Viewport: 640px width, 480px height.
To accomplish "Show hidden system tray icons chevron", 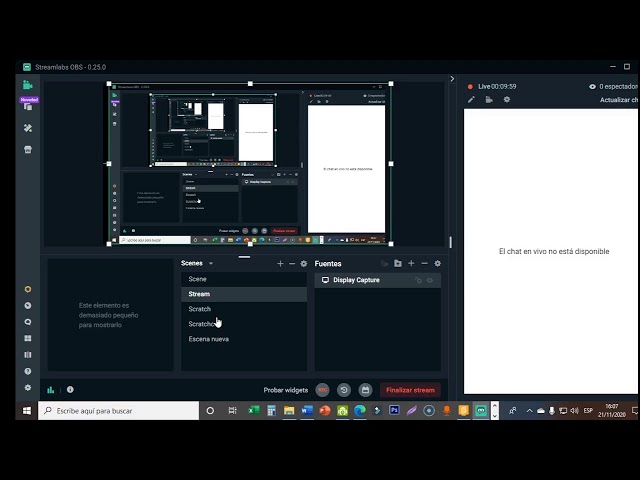I will pyautogui.click(x=529, y=411).
